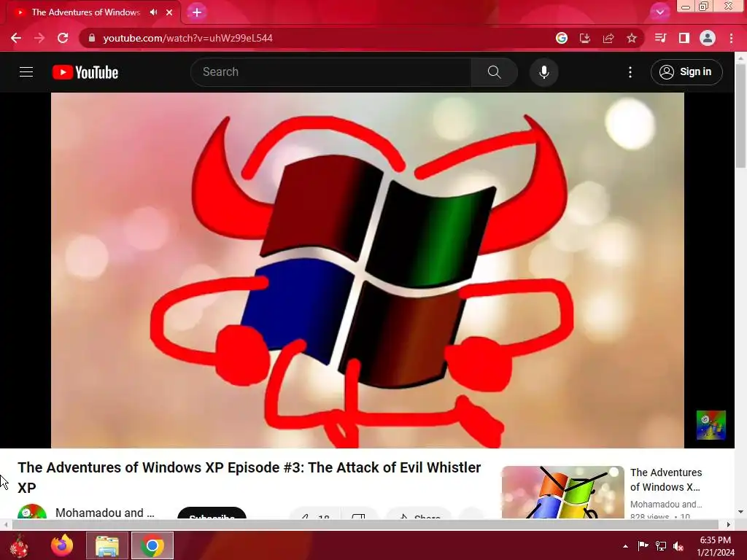Open the YouTube hamburger guide menu
The width and height of the screenshot is (747, 560).
pyautogui.click(x=26, y=72)
